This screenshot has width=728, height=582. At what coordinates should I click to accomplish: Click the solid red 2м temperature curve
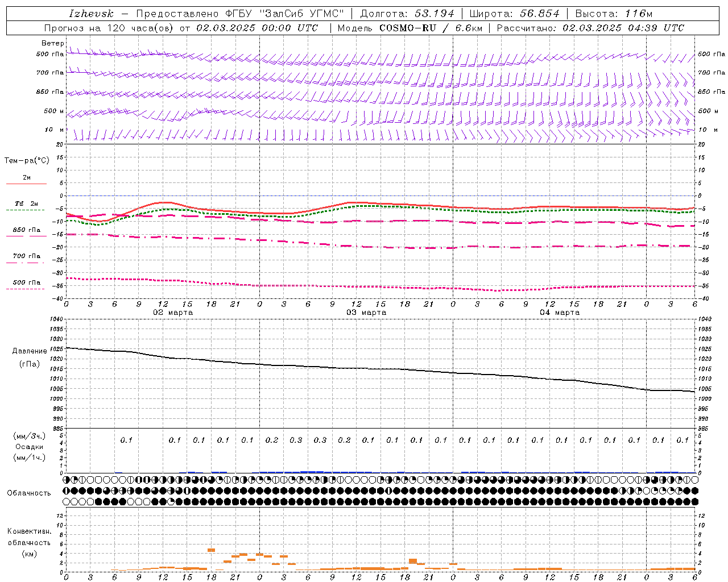point(381,203)
